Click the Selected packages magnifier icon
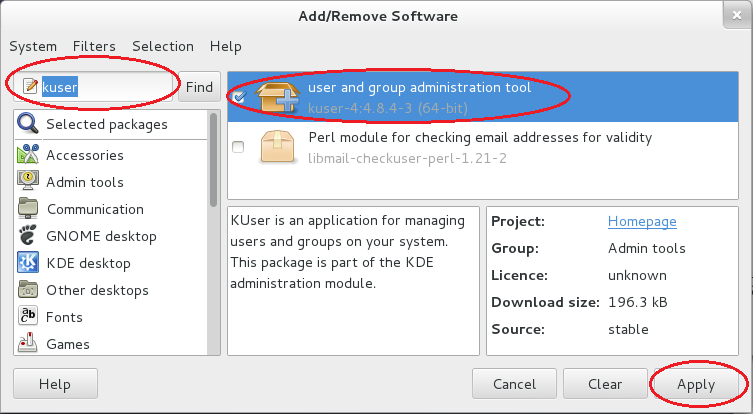This screenshot has height=414, width=753. coord(28,123)
